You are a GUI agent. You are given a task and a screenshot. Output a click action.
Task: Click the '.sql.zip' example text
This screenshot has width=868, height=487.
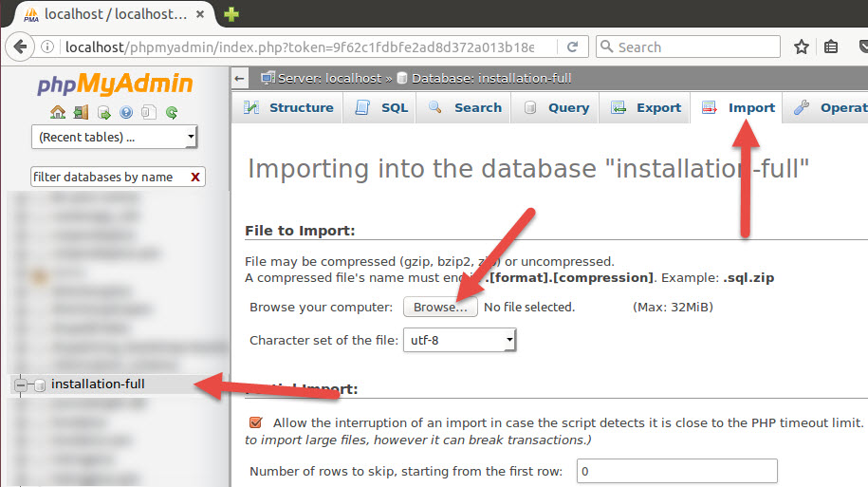coord(748,277)
